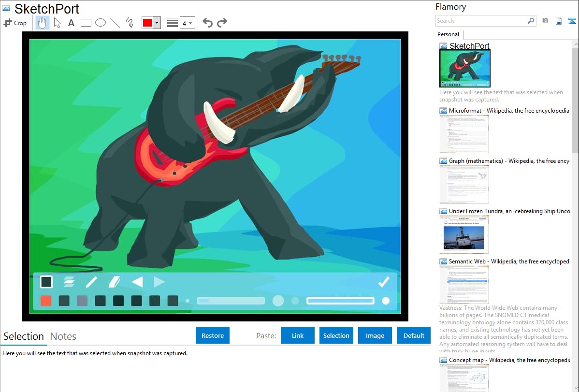
Task: Pick the rectangle shape tool
Action: tap(86, 23)
